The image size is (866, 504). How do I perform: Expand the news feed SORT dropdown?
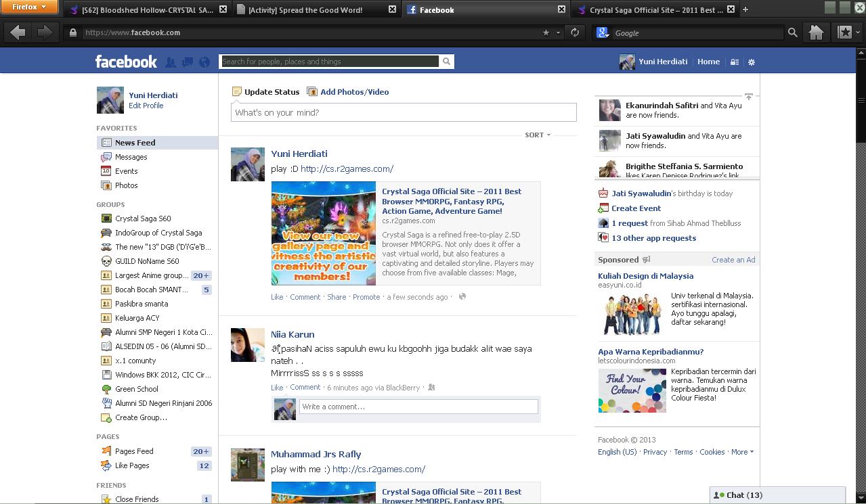click(x=538, y=135)
